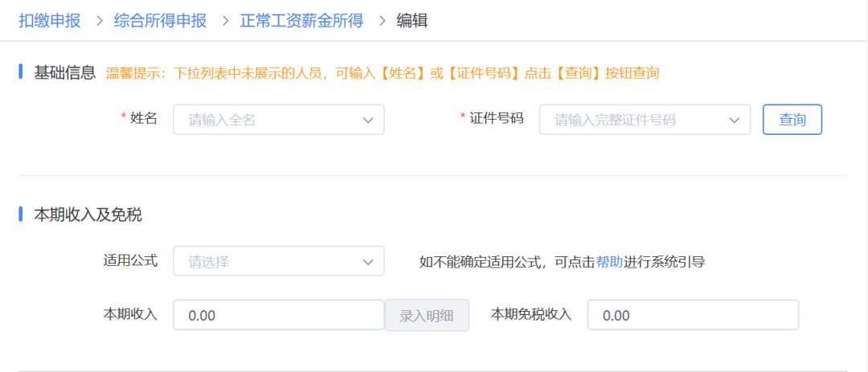This screenshot has width=868, height=372.
Task: Open the 正常工资薪金所得 breadcrumb
Action: point(301,21)
